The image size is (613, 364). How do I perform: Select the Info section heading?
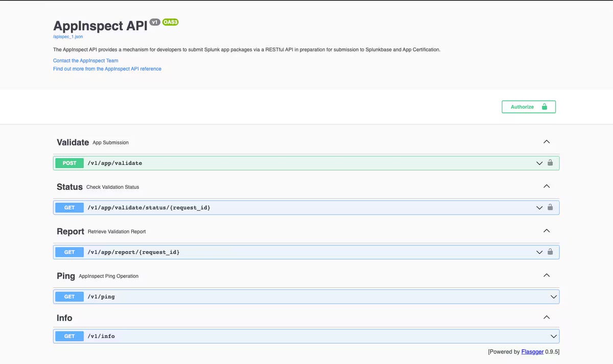point(64,318)
